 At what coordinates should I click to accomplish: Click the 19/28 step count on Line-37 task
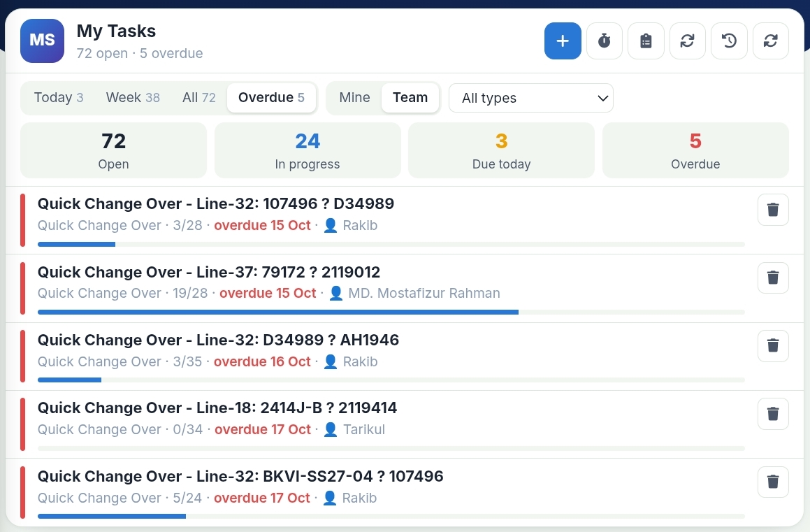click(x=190, y=294)
